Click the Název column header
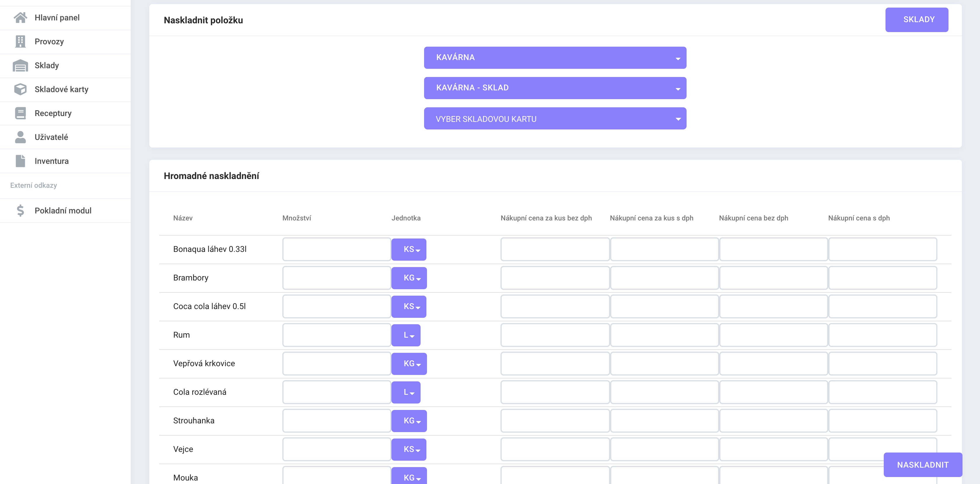Screen dimensions: 980x484 click(183, 218)
